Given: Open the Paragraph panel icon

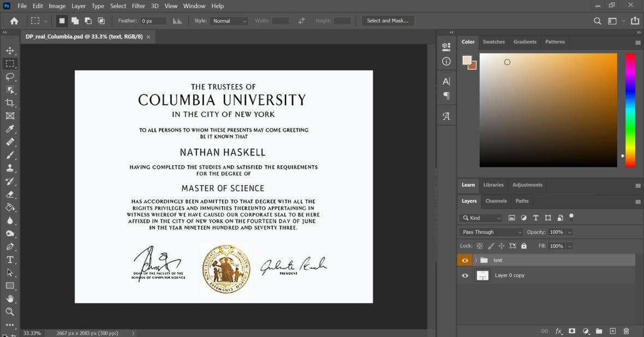Looking at the screenshot, I should point(446,95).
